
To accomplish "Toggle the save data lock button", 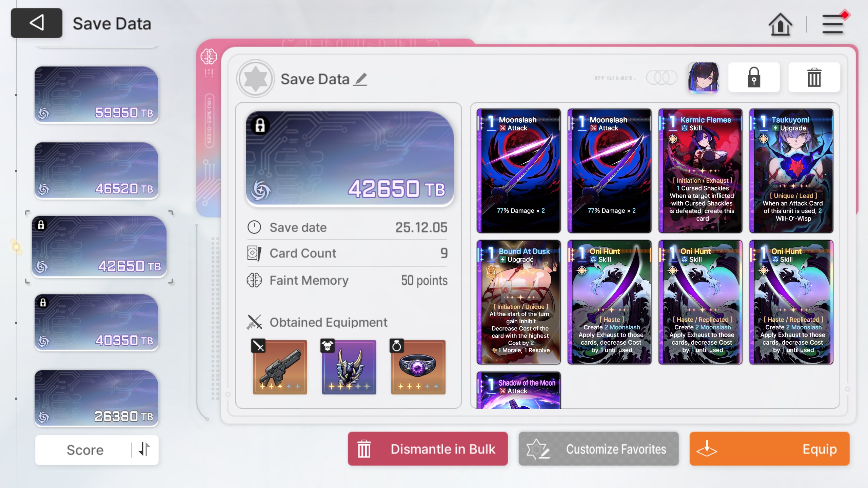I will pyautogui.click(x=754, y=77).
